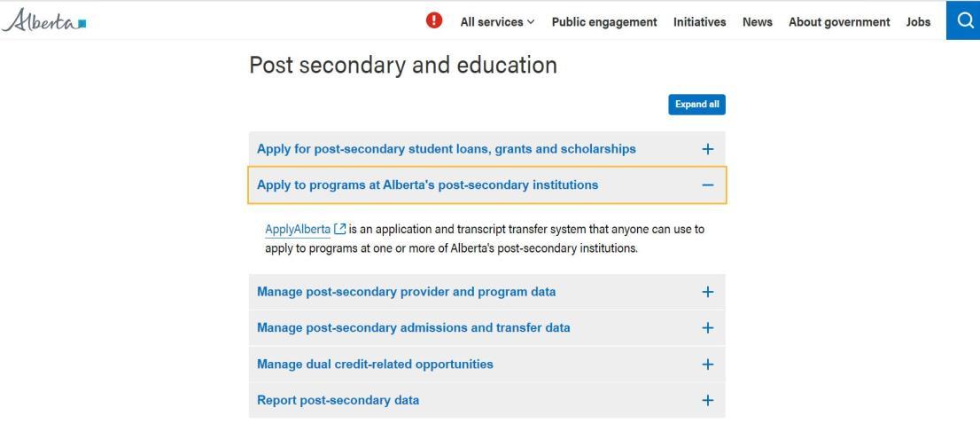The height and width of the screenshot is (424, 980).
Task: Collapse Apply to programs at Alberta's institutions
Action: 486,185
